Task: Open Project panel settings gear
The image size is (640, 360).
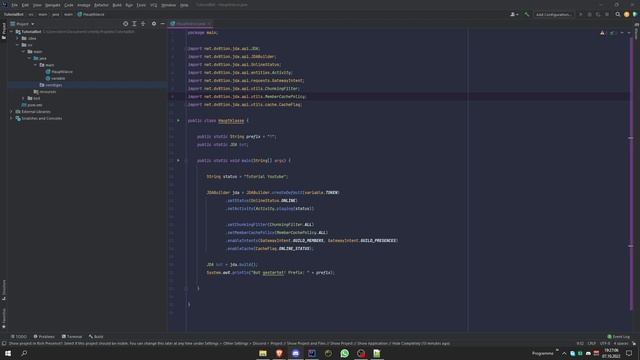Action: pyautogui.click(x=154, y=24)
